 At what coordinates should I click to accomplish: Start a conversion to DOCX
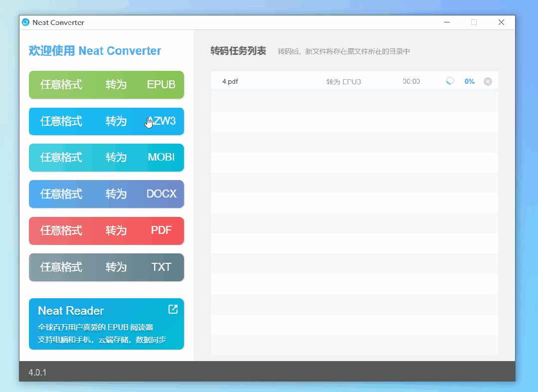(106, 194)
